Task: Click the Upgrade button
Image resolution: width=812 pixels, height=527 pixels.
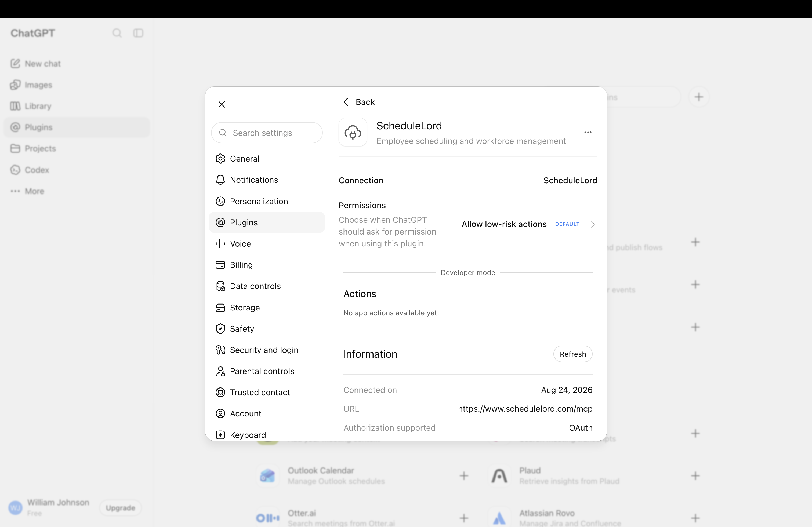Action: 121,508
